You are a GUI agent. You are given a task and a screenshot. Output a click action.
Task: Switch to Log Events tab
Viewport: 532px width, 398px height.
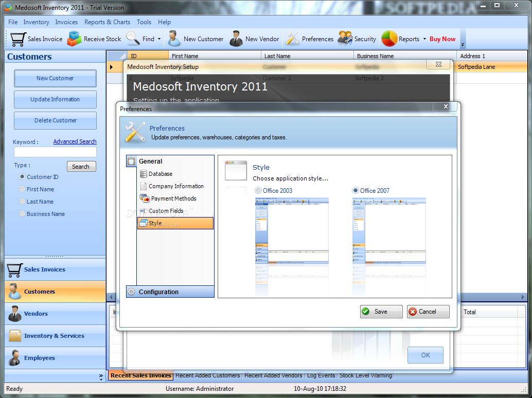pos(321,375)
